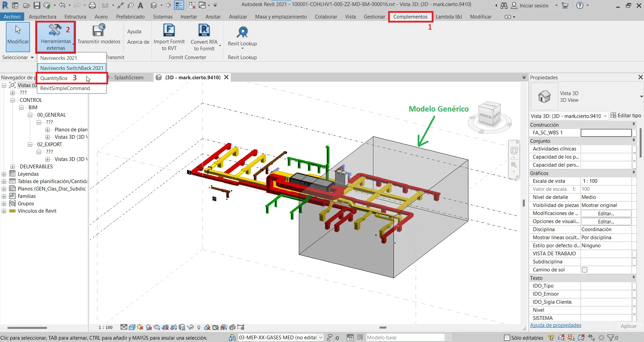This screenshot has width=644, height=342.
Task: Expand the DELIVERABLES tree node
Action: (x=12, y=167)
